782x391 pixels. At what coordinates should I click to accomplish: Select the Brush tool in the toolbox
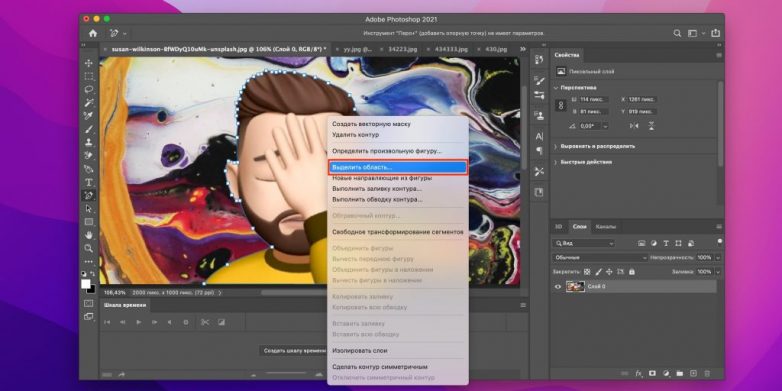pyautogui.click(x=89, y=129)
